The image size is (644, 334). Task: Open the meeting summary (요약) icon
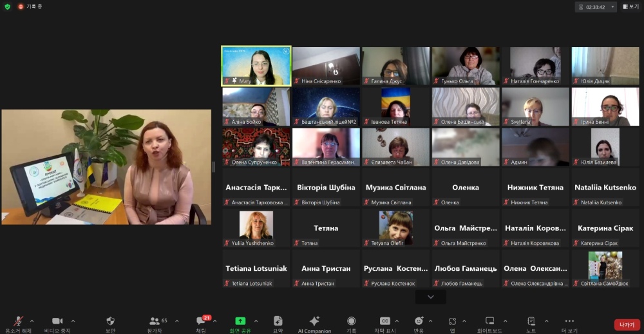click(278, 321)
